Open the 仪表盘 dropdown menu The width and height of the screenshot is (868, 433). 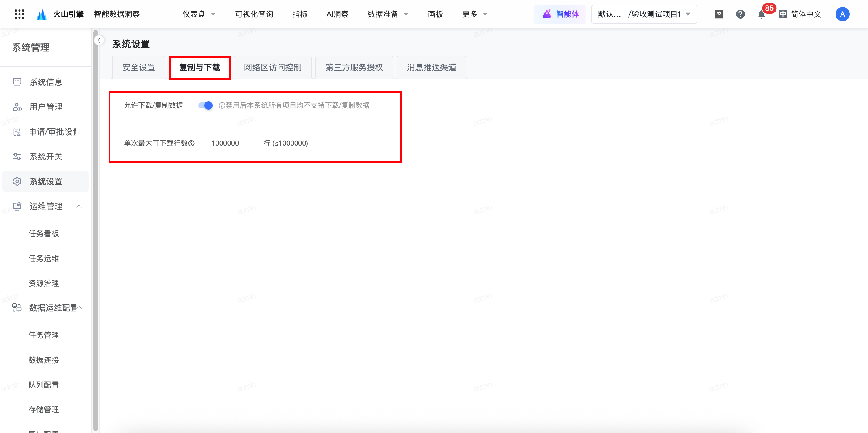(x=199, y=14)
